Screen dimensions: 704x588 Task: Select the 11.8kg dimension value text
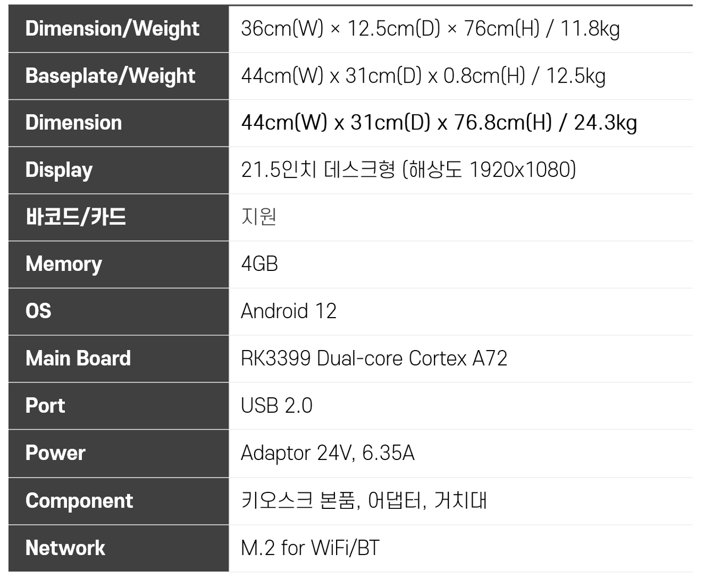430,29
